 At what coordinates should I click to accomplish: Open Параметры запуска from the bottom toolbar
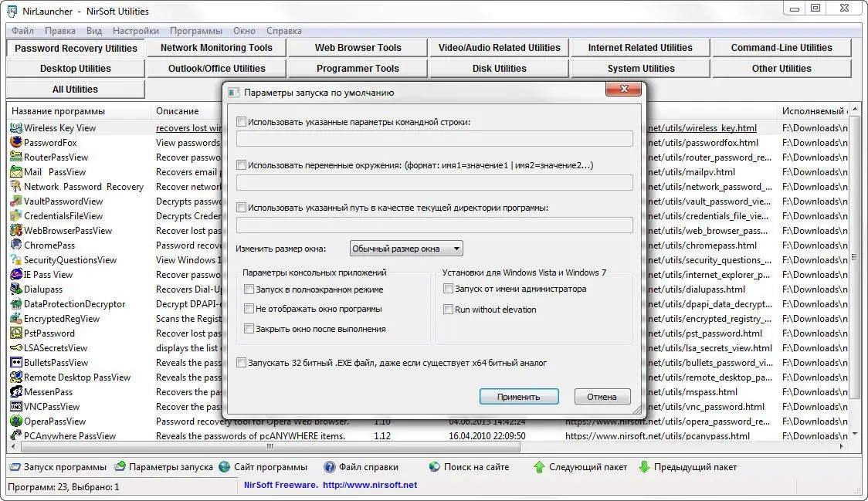click(x=119, y=466)
